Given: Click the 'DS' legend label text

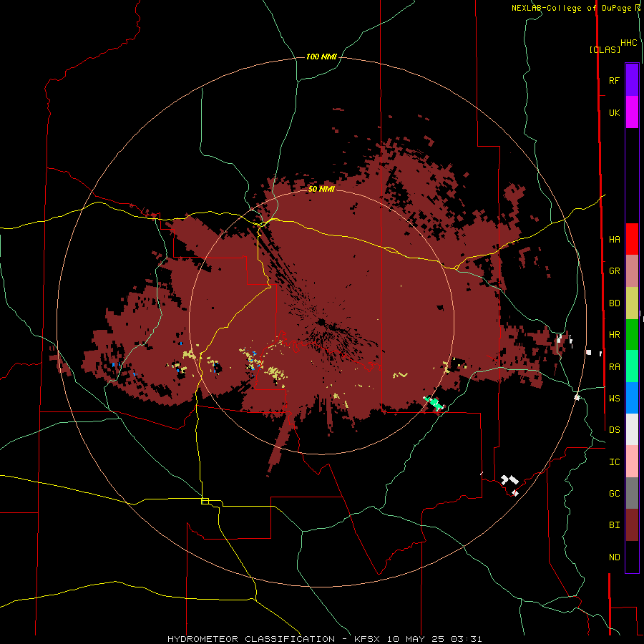Looking at the screenshot, I should (x=614, y=430).
